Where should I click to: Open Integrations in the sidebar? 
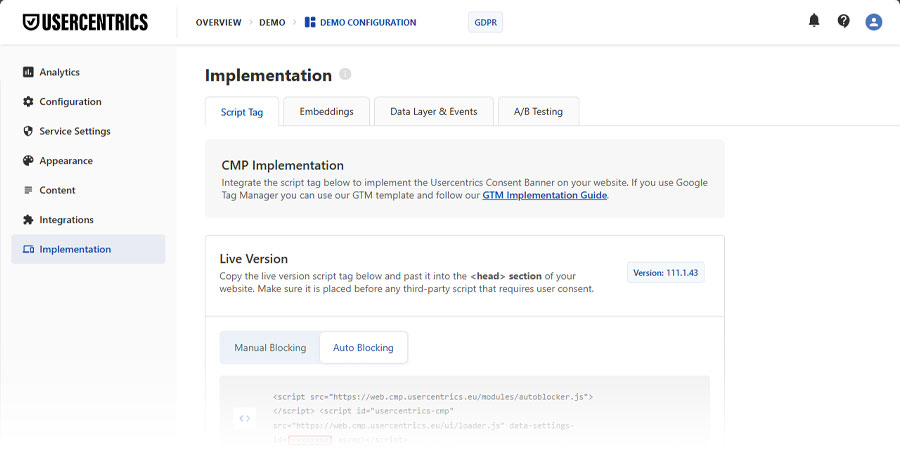(x=66, y=220)
